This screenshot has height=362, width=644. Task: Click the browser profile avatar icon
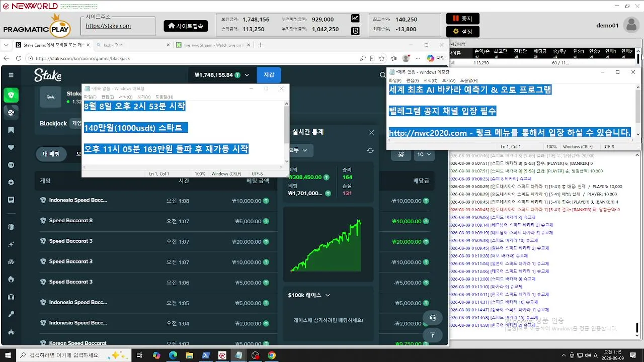pyautogui.click(x=406, y=58)
